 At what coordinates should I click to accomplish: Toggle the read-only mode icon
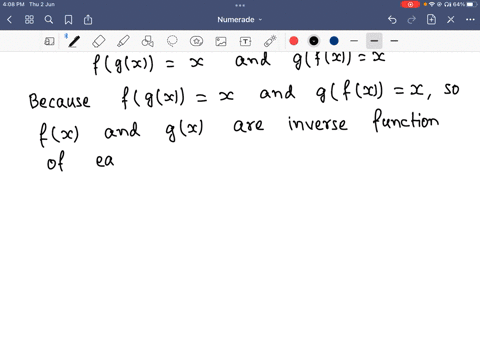coord(49,41)
